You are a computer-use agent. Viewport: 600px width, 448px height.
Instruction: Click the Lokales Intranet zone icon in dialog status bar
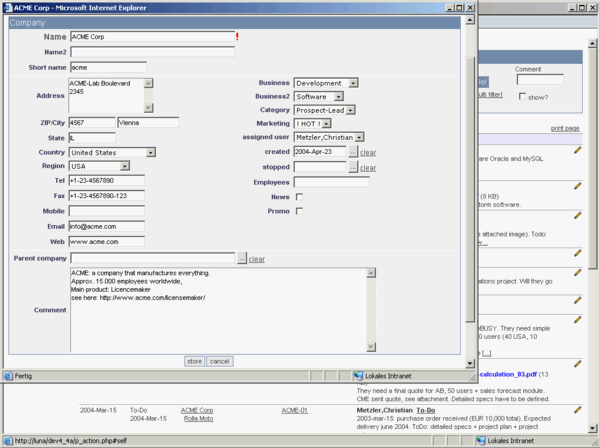[x=358, y=376]
